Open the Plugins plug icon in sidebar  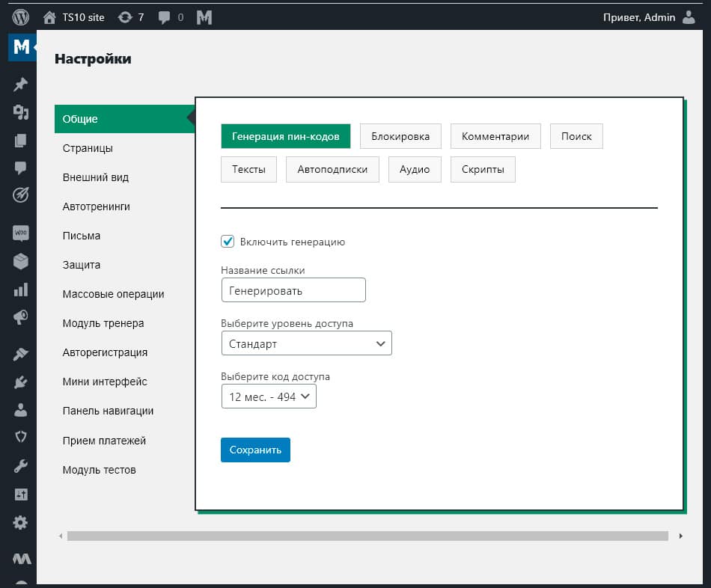[21, 382]
